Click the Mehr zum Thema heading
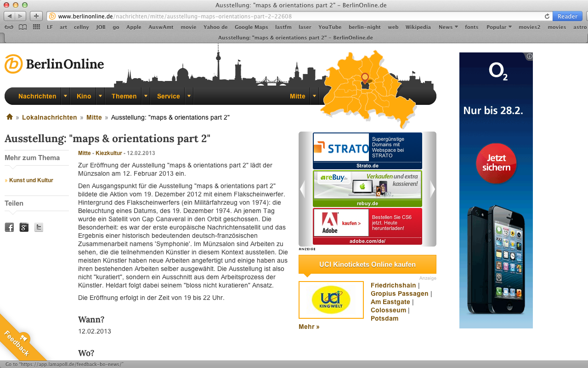The height and width of the screenshot is (368, 588). [x=32, y=158]
